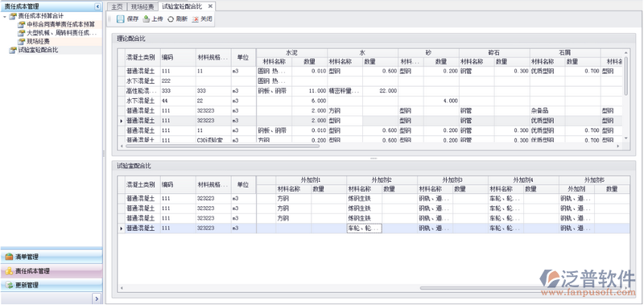Image resolution: width=644 pixels, height=305 pixels.
Task: Expand sidebar footer chevron button
Action: pos(97,299)
